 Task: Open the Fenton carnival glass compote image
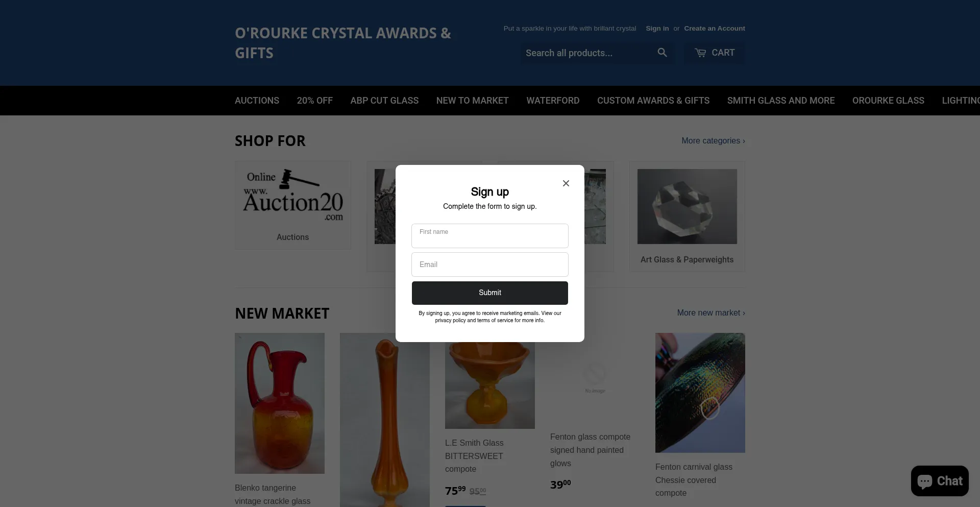click(700, 393)
